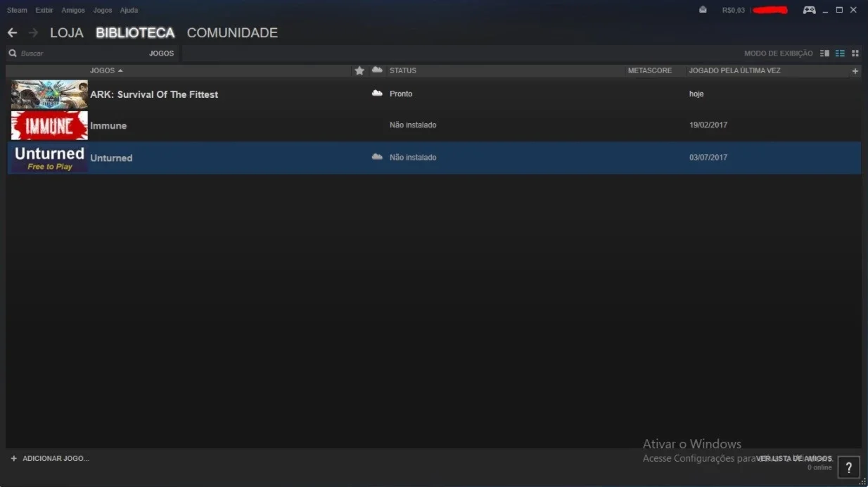The height and width of the screenshot is (487, 868).
Task: Open the Steam menu
Action: (17, 11)
